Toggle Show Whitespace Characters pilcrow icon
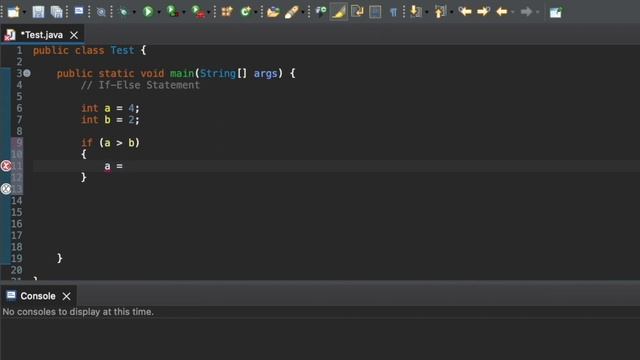The height and width of the screenshot is (360, 640). [393, 12]
